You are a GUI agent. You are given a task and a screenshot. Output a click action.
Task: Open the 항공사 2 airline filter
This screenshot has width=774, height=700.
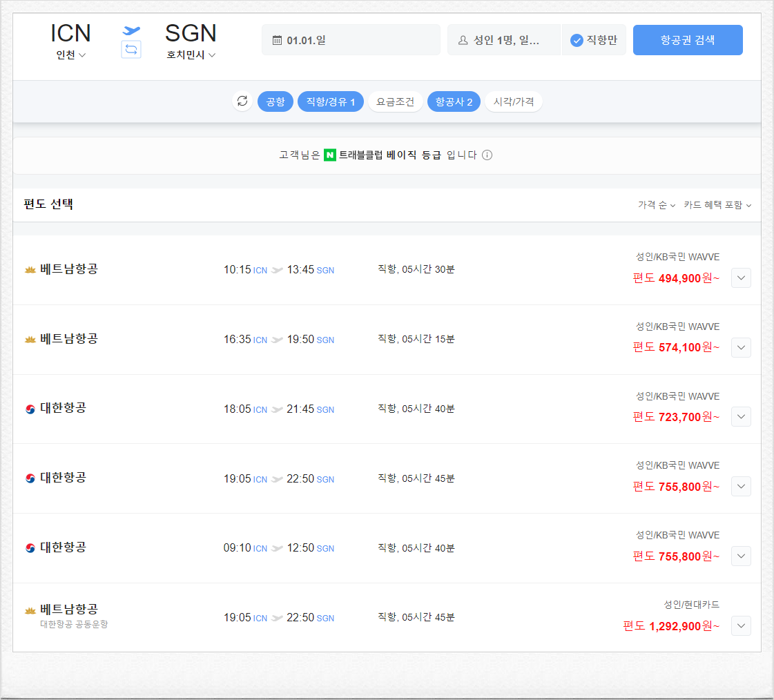tap(454, 101)
